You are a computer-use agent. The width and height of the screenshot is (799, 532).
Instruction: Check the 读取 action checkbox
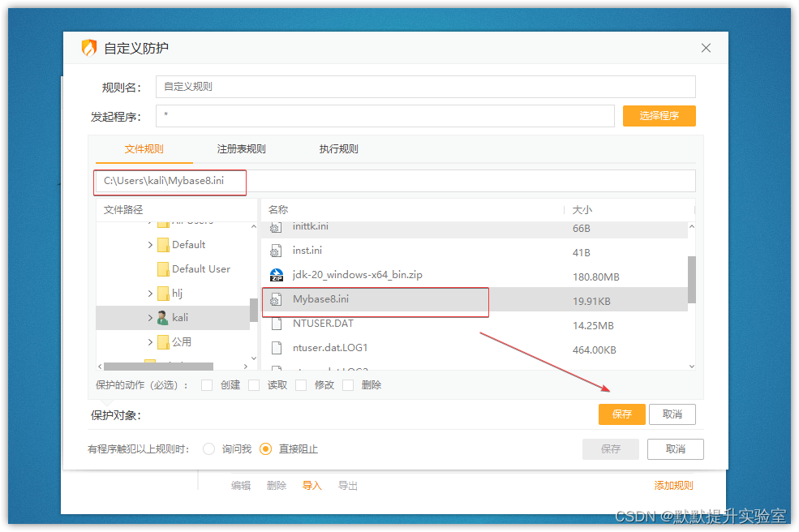click(254, 385)
